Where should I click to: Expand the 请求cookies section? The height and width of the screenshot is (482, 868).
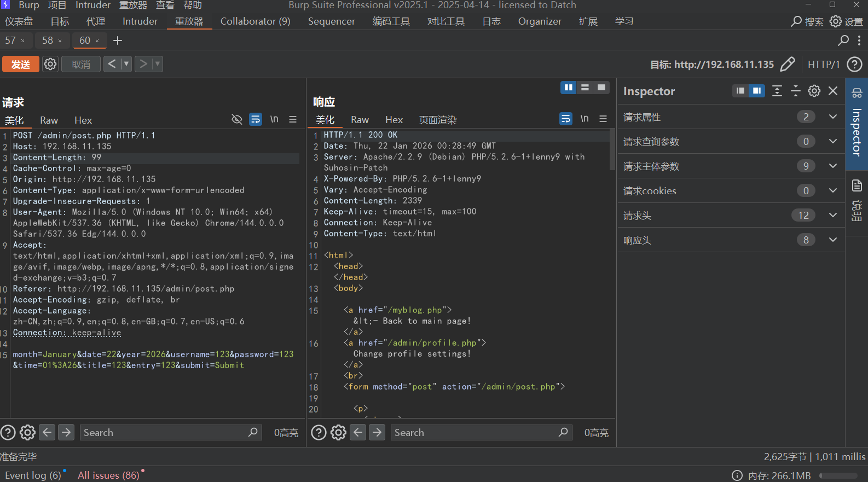pos(731,190)
